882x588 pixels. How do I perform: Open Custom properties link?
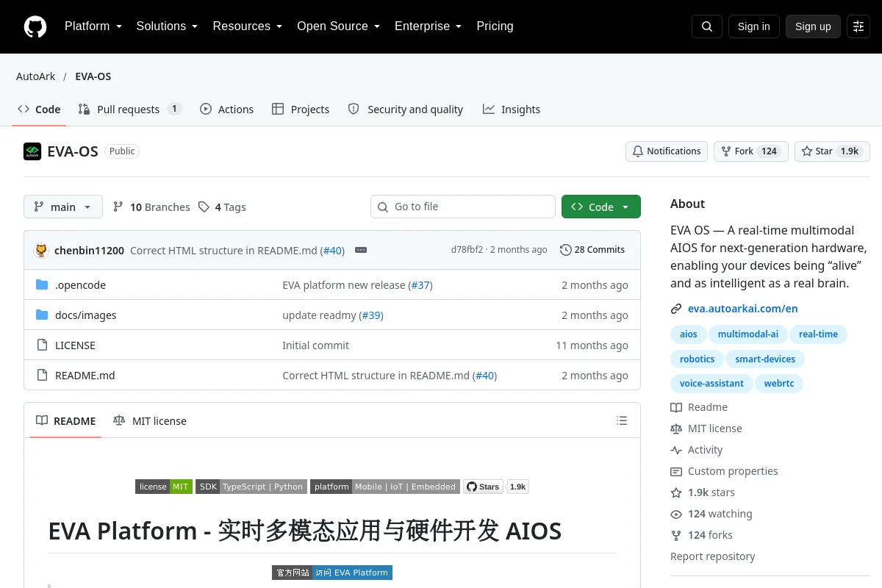pyautogui.click(x=724, y=471)
